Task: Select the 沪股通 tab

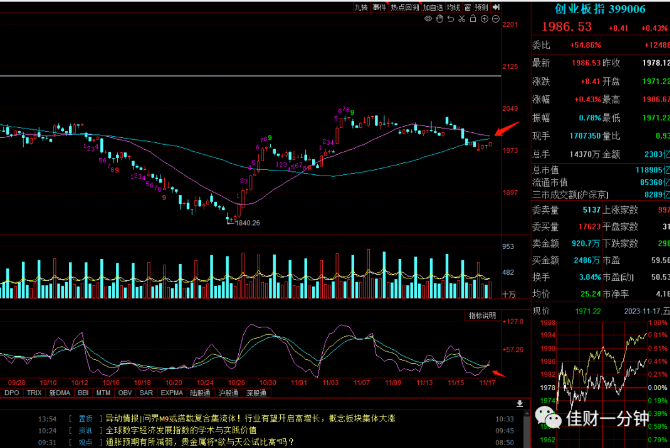Action: pyautogui.click(x=228, y=392)
